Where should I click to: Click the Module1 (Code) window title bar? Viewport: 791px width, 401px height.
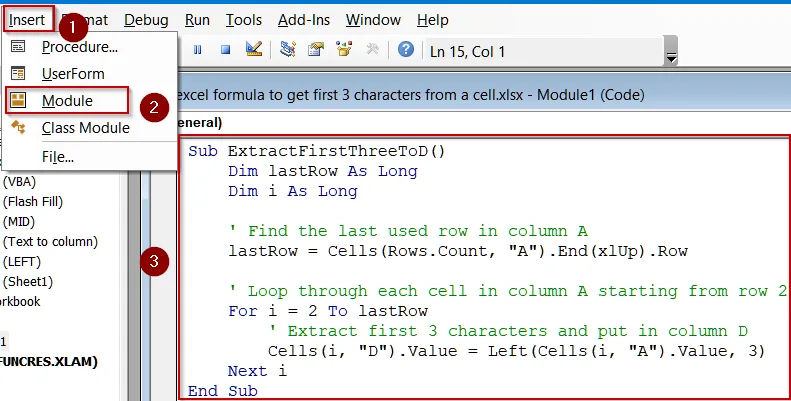coord(484,95)
